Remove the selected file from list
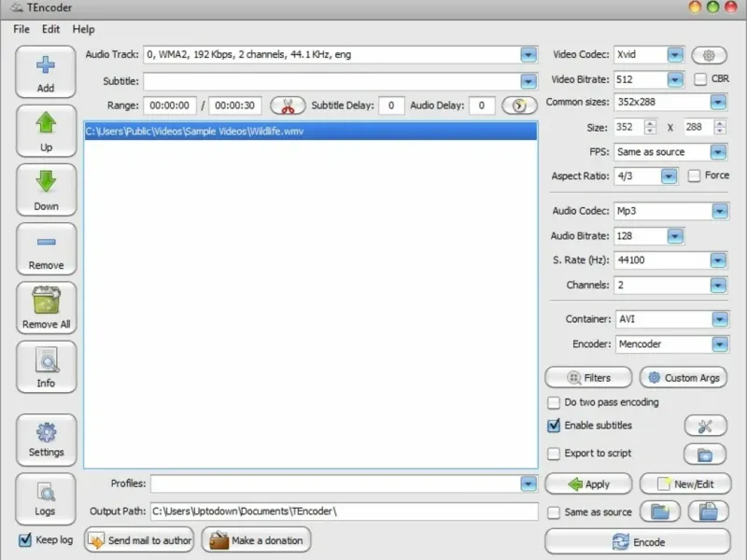This screenshot has height=560, width=747. 46,249
